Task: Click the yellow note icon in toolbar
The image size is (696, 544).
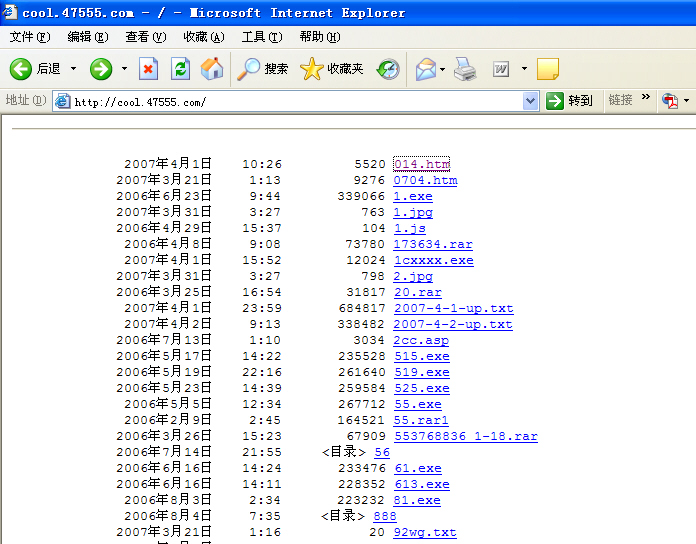Action: click(547, 69)
